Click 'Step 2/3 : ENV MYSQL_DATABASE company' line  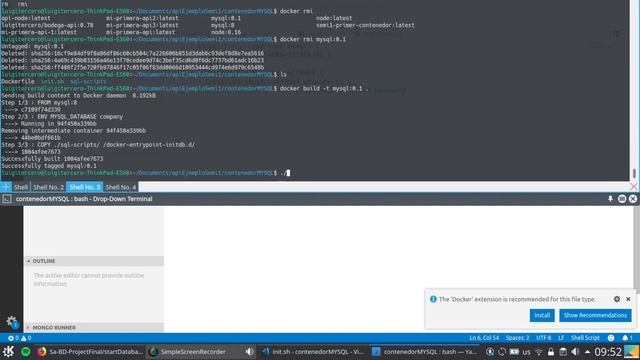62,116
